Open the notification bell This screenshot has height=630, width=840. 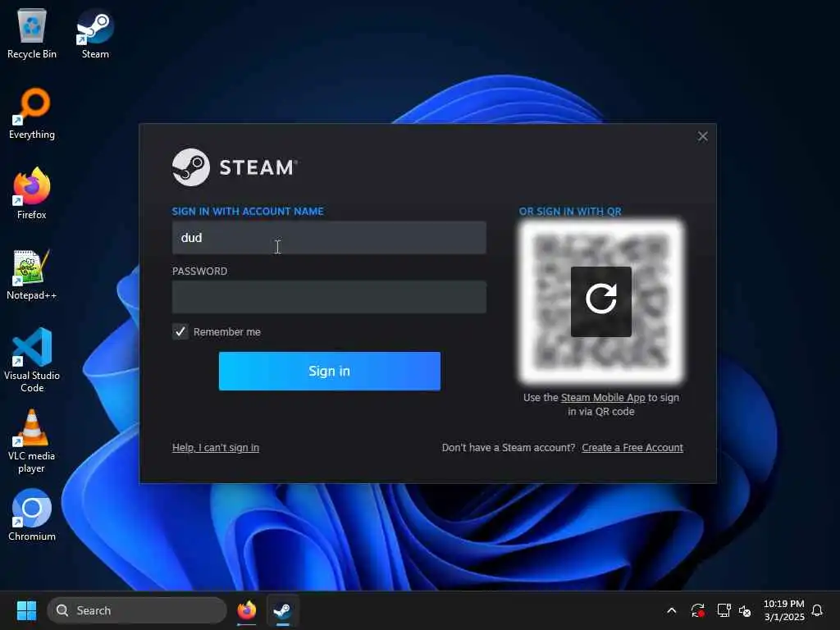[x=817, y=610]
